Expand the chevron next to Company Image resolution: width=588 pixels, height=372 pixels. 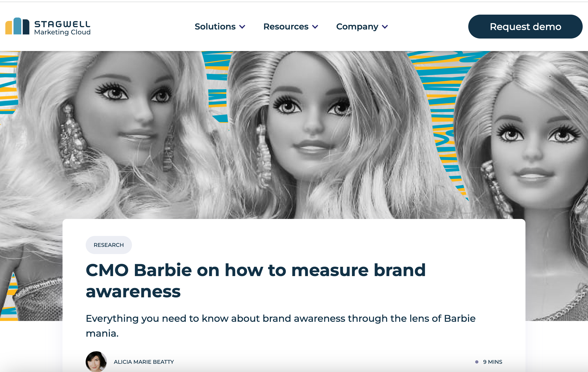385,27
